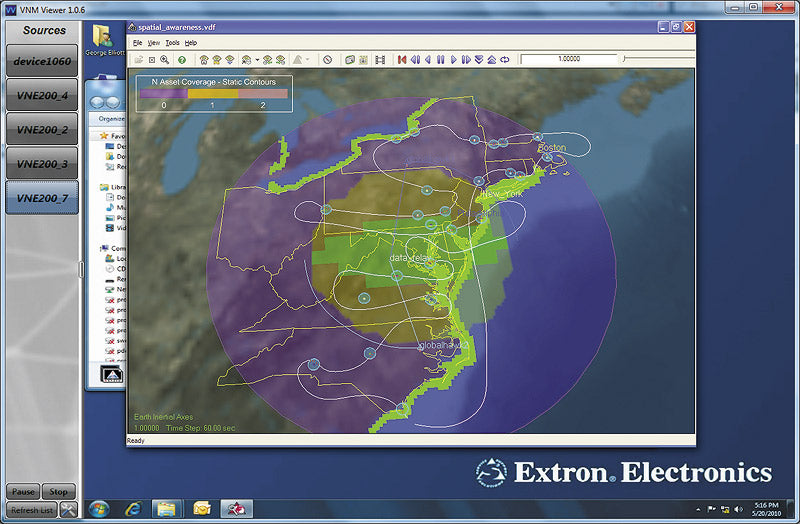
Task: Click the 1.00000 time field
Action: tap(568, 59)
